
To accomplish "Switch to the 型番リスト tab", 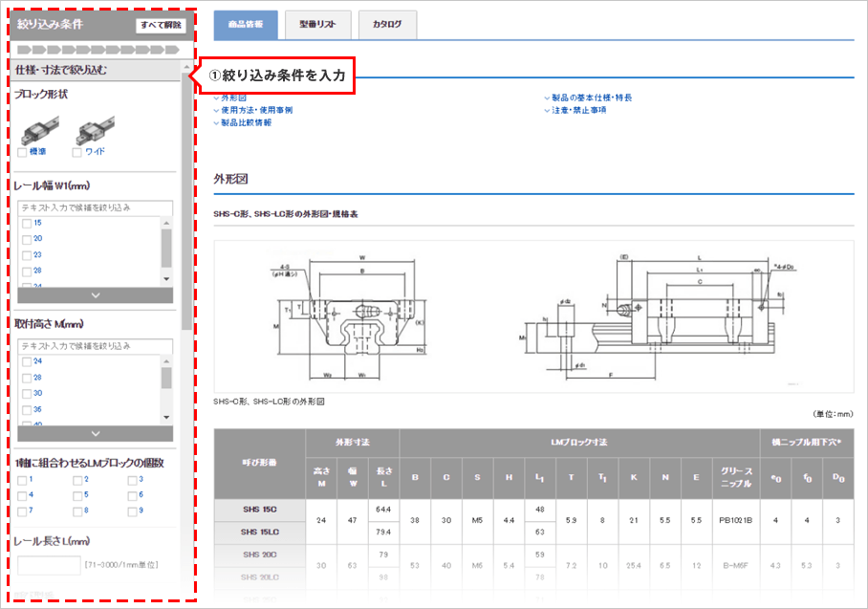I will (x=317, y=25).
